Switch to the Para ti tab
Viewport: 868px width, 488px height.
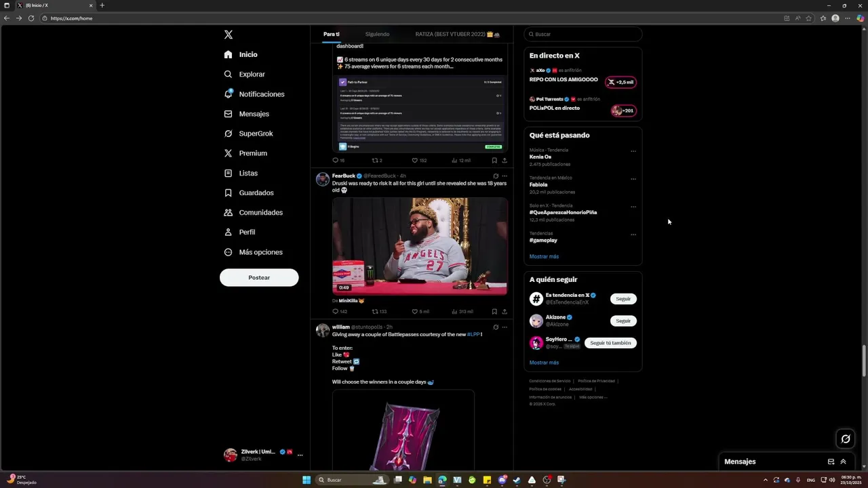[x=331, y=34]
